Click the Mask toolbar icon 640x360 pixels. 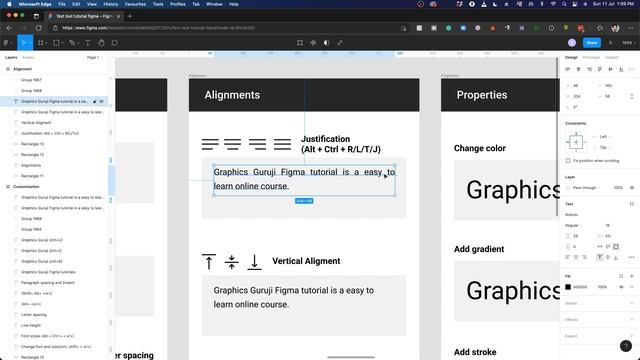pyautogui.click(x=327, y=42)
